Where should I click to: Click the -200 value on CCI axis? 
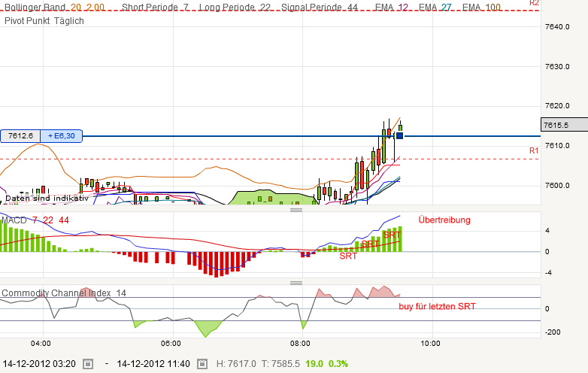(553, 332)
